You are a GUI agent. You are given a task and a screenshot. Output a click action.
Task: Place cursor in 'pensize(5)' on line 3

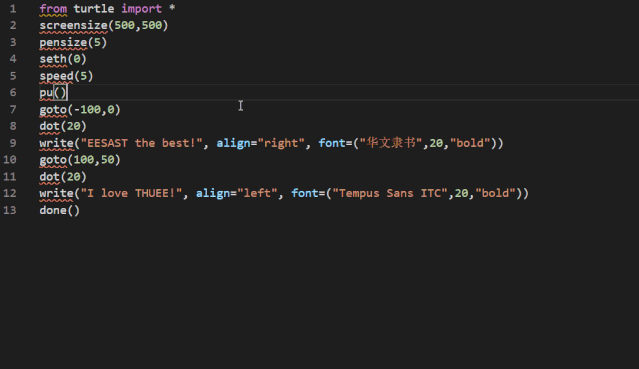click(x=73, y=42)
